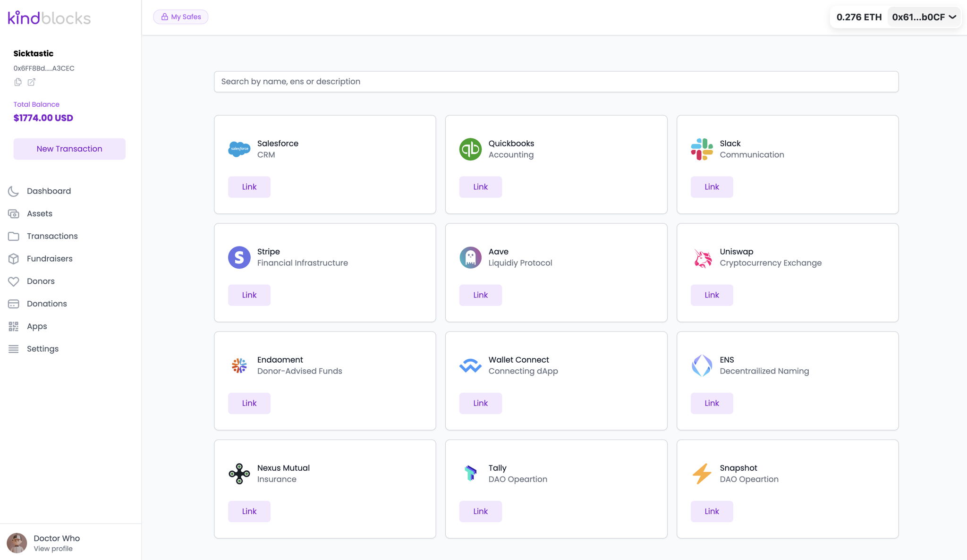Link the Endaoment app
This screenshot has height=560, width=967.
tap(249, 403)
